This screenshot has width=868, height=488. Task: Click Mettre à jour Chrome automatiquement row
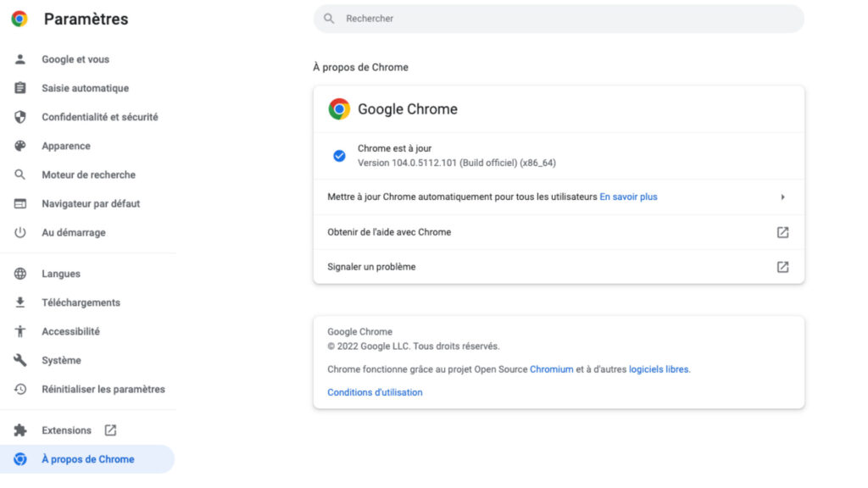(559, 197)
